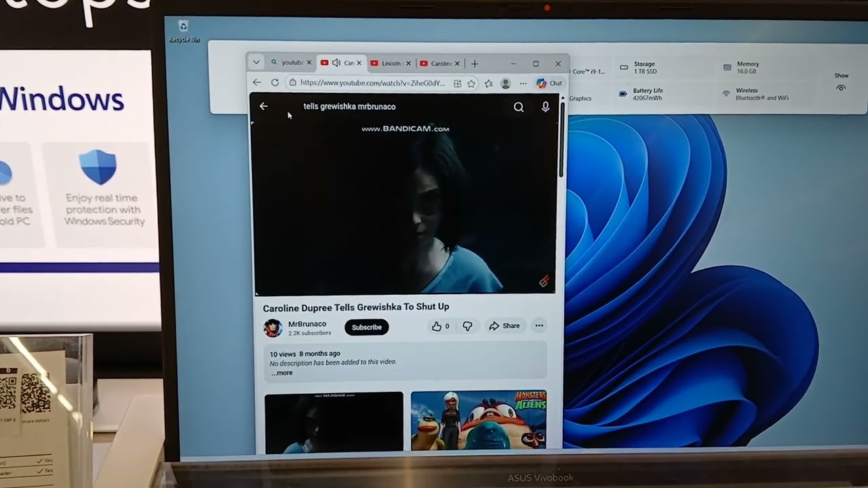Close the youtube search tab
The height and width of the screenshot is (488, 868).
point(309,63)
